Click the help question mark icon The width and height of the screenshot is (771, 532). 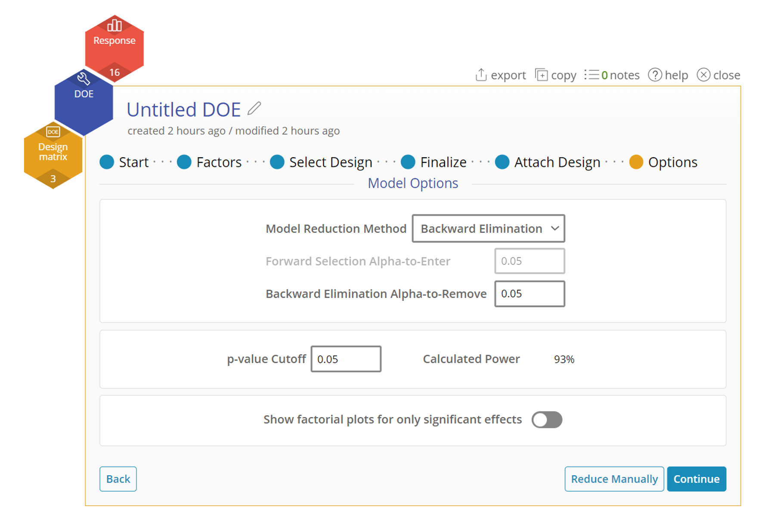[655, 75]
